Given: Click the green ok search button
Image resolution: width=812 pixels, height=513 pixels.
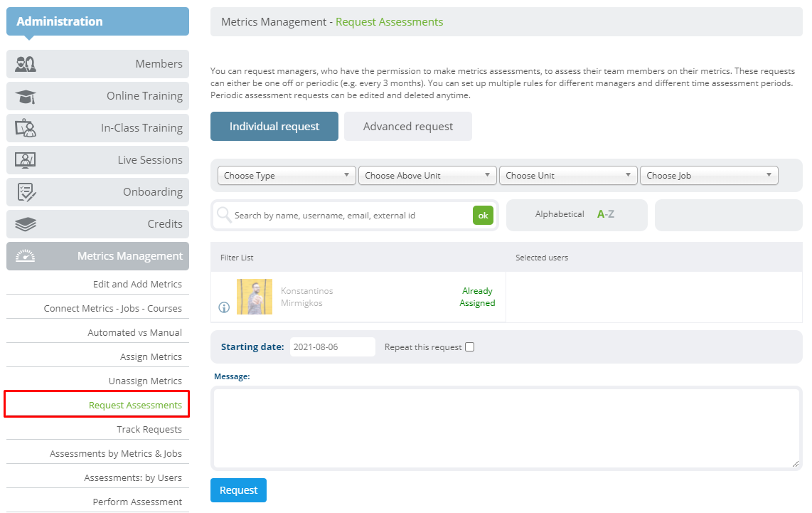Looking at the screenshot, I should (x=483, y=216).
